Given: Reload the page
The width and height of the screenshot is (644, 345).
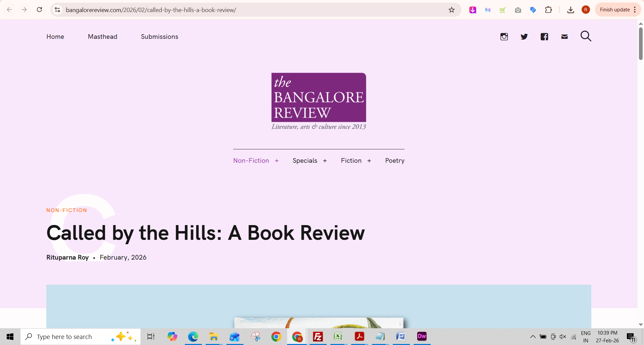Looking at the screenshot, I should tap(39, 10).
